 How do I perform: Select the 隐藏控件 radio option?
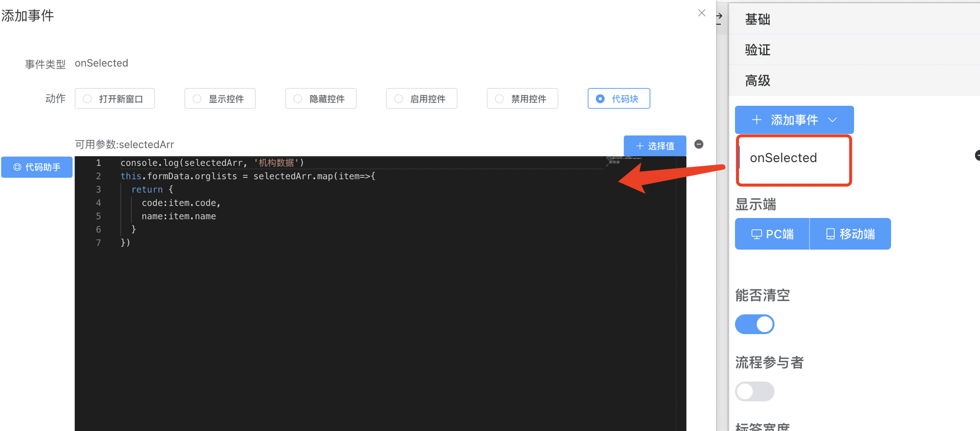tap(298, 99)
